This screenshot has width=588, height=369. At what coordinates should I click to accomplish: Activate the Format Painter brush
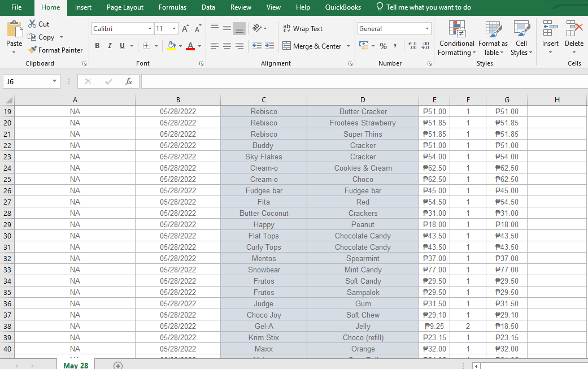[x=33, y=50]
